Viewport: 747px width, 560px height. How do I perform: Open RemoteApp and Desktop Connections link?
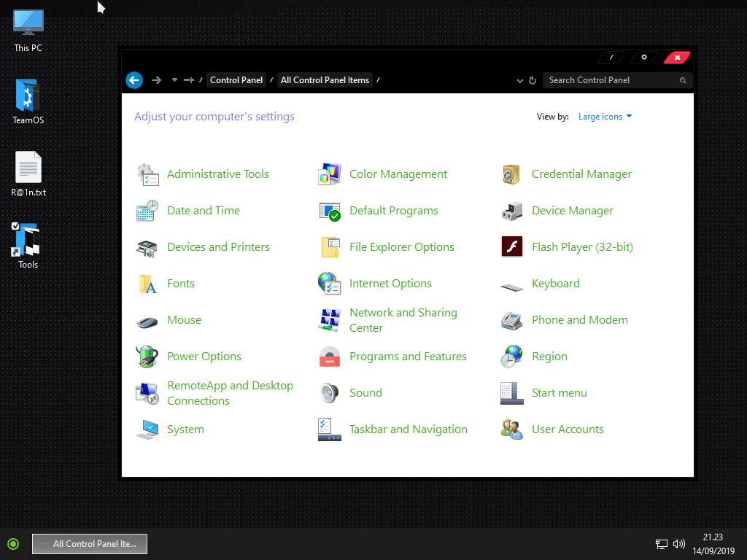pyautogui.click(x=230, y=393)
